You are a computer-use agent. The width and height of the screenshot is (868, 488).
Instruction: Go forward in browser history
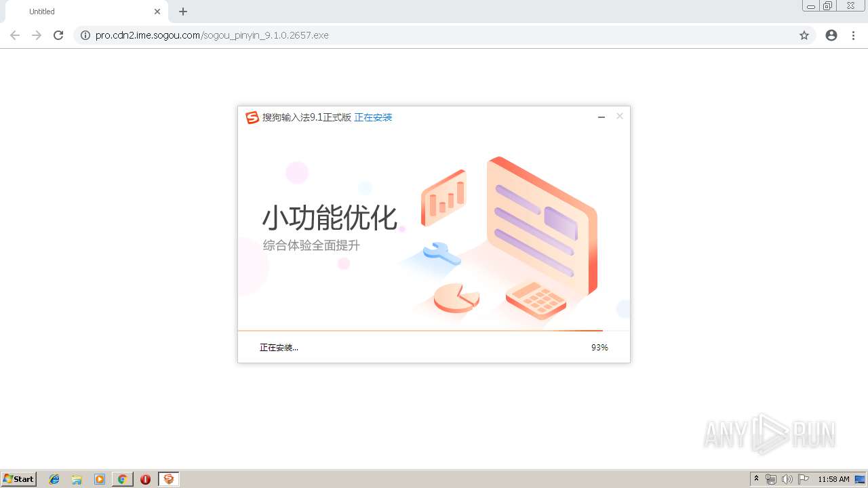tap(37, 35)
